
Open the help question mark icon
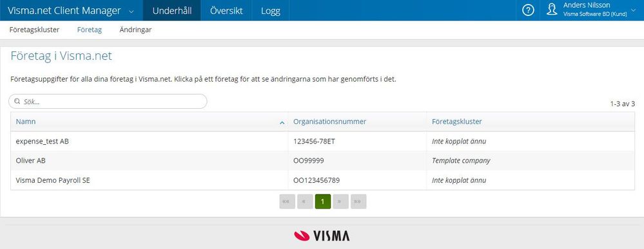(528, 10)
